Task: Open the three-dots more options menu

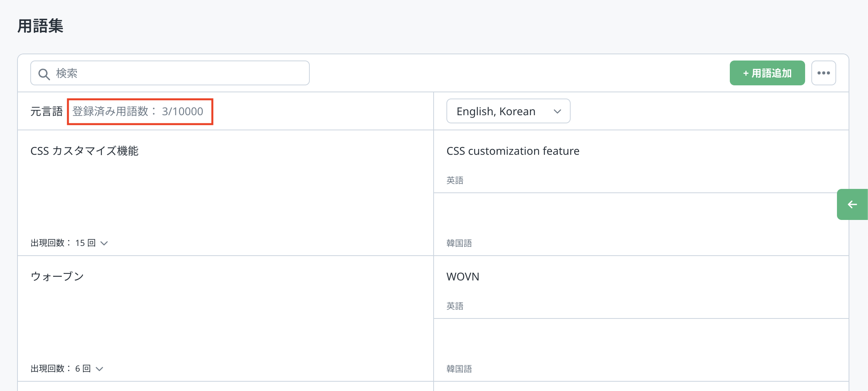Action: pyautogui.click(x=823, y=73)
